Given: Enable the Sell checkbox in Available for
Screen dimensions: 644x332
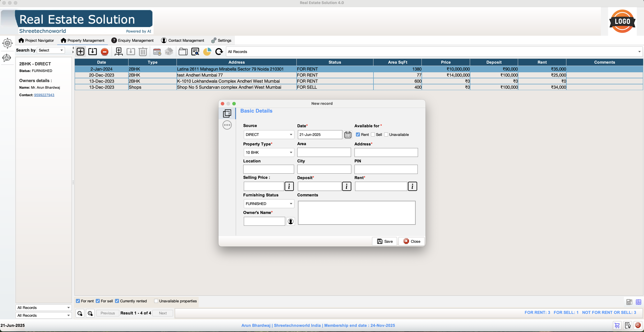Looking at the screenshot, I should point(373,134).
